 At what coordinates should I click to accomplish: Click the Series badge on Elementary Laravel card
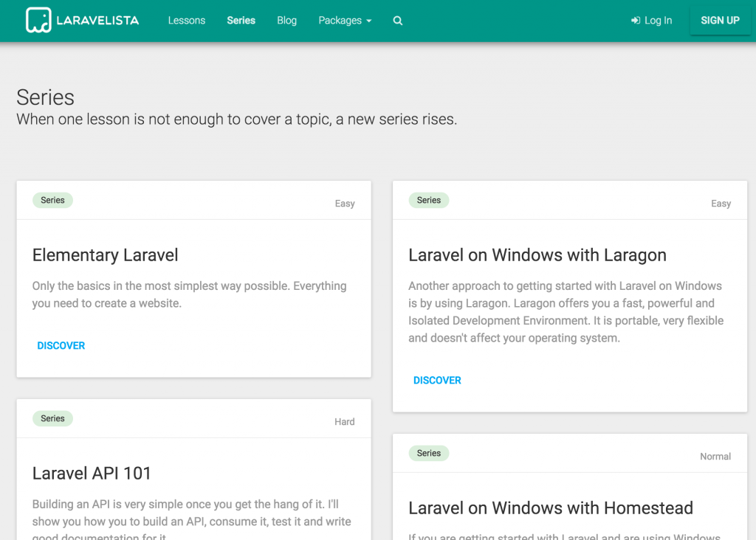(x=52, y=200)
